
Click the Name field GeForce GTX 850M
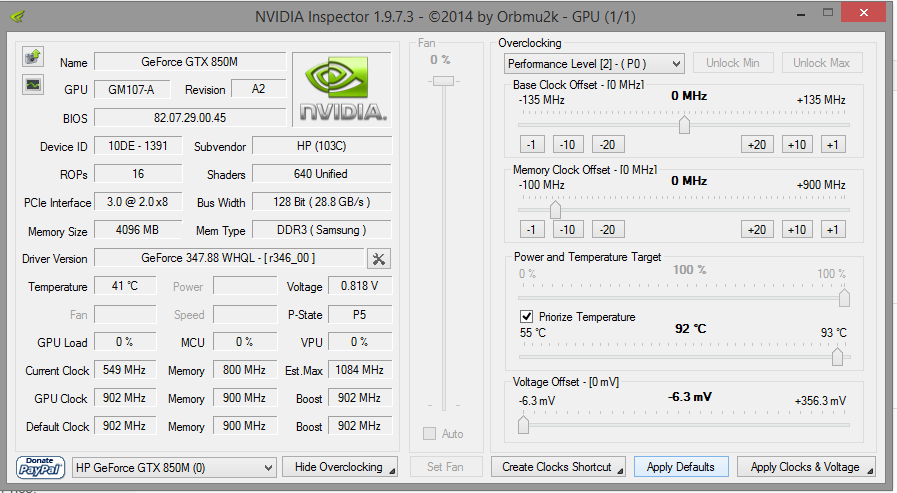(x=190, y=62)
